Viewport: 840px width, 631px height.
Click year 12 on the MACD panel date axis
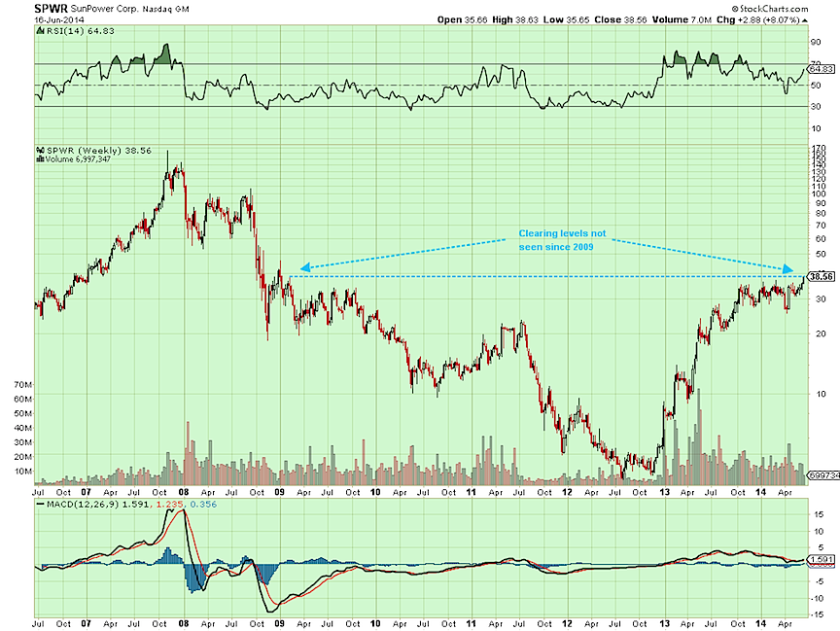coord(567,623)
